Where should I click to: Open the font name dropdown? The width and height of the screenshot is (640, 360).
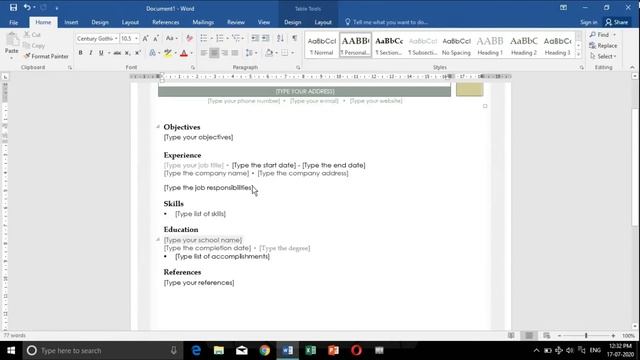(116, 38)
